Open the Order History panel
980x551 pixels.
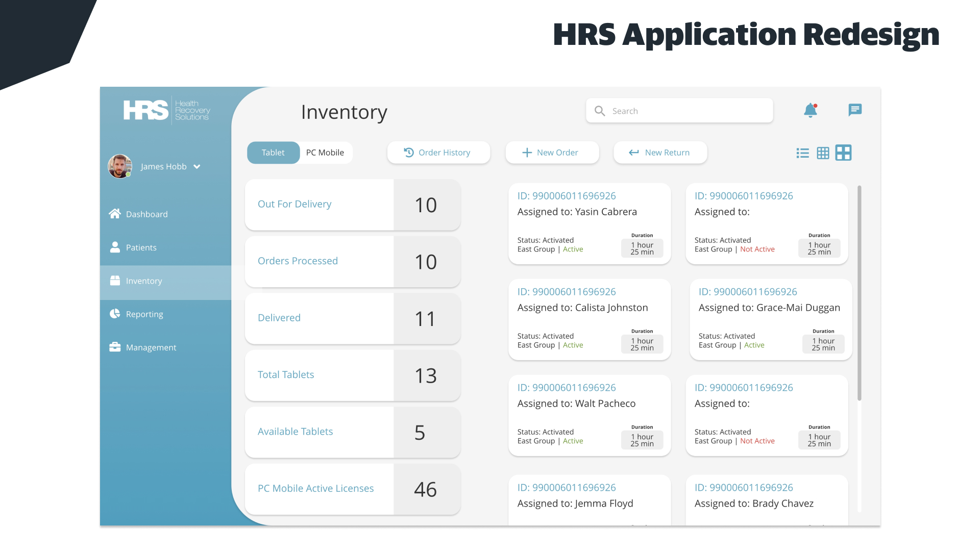point(438,152)
